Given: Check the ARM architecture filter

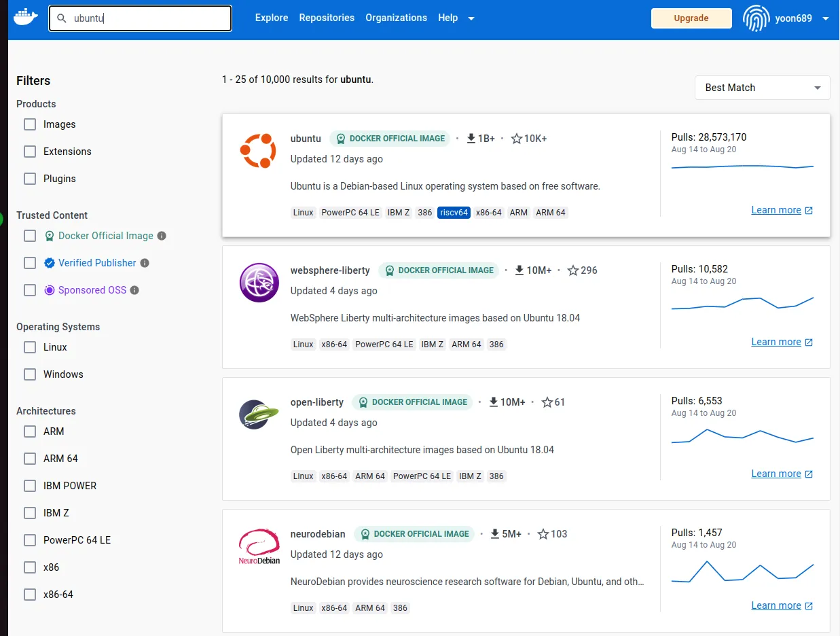Looking at the screenshot, I should 30,431.
